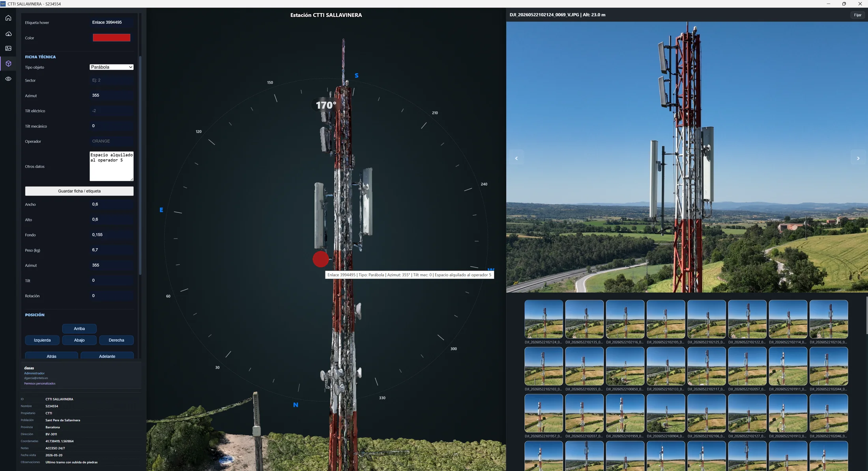Click the thumbnail gallery scrollbar
The image size is (868, 471).
click(x=867, y=315)
